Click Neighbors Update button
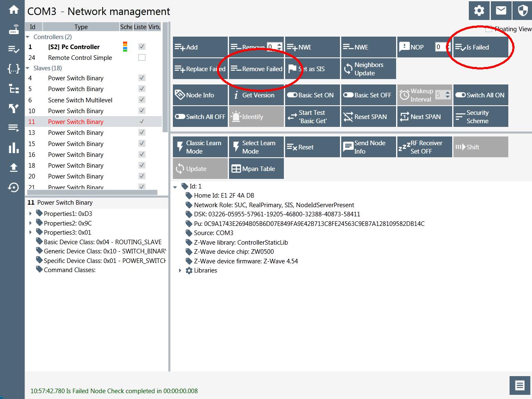 click(369, 69)
